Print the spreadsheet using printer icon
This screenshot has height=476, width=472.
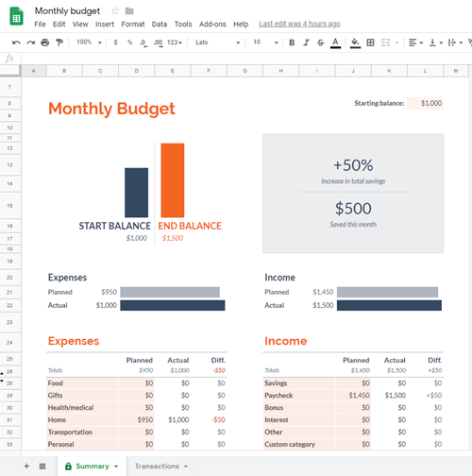pyautogui.click(x=45, y=42)
